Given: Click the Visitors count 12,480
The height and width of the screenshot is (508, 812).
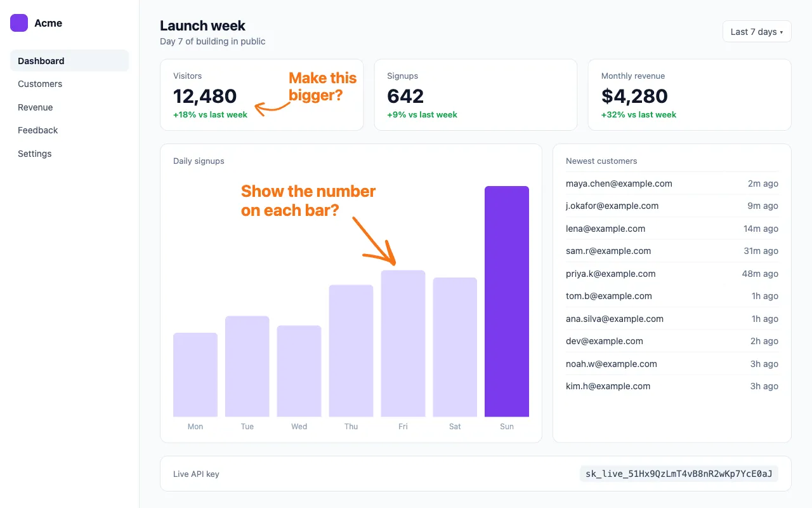Looking at the screenshot, I should tap(205, 96).
